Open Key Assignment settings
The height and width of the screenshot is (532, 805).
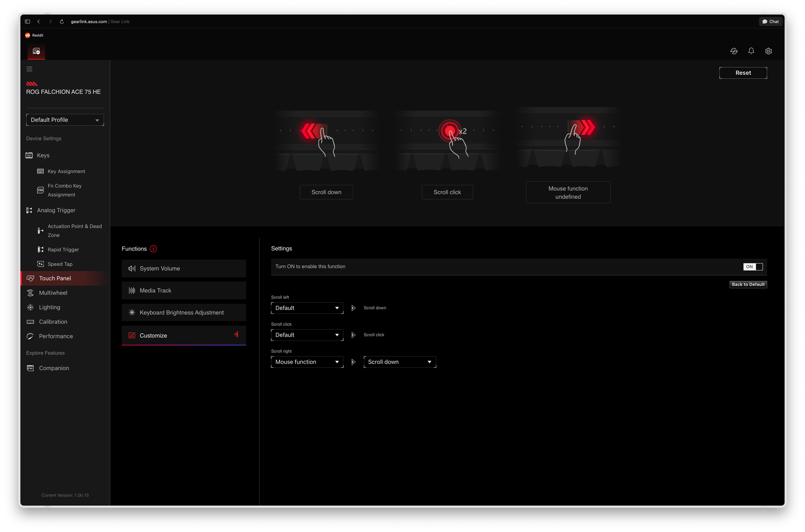click(66, 171)
